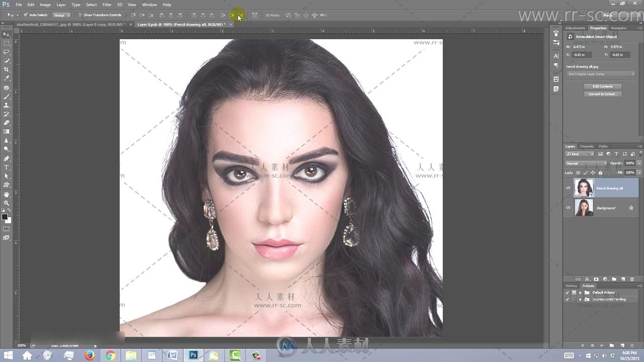Image resolution: width=644 pixels, height=362 pixels.
Task: Select the Spot Healing Brush tool
Action: [7, 87]
